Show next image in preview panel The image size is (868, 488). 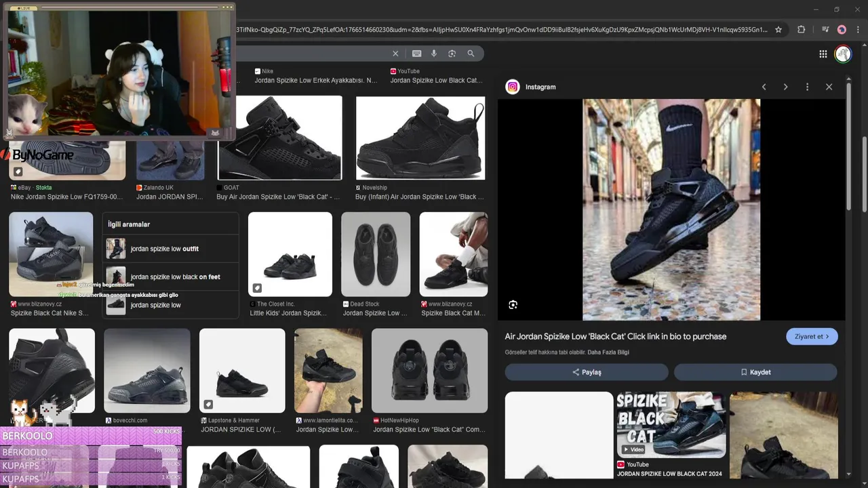coord(785,87)
